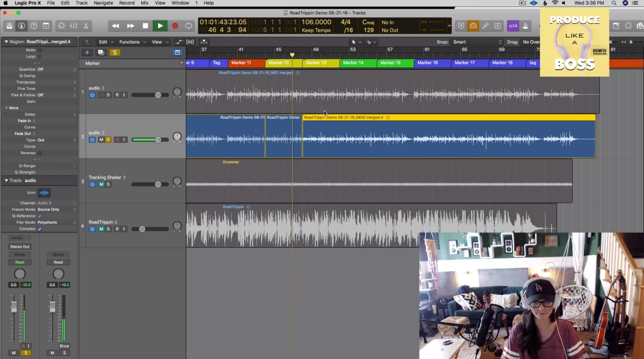The height and width of the screenshot is (359, 644).
Task: Click the Rewind transport button
Action: coord(115,26)
